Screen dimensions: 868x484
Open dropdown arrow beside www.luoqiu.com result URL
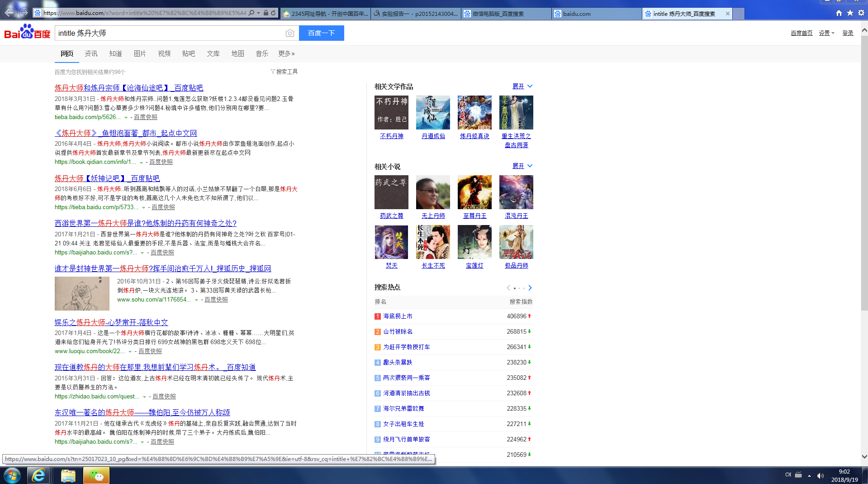pos(130,352)
